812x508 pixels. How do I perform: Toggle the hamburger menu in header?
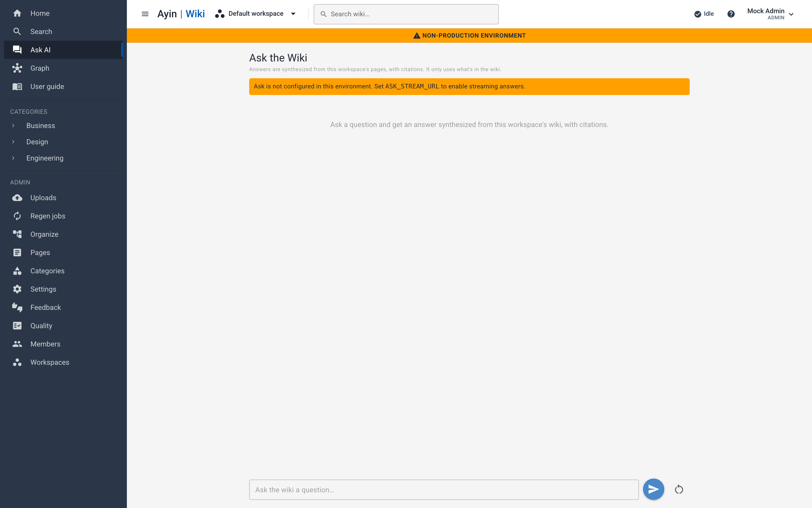[x=145, y=14]
